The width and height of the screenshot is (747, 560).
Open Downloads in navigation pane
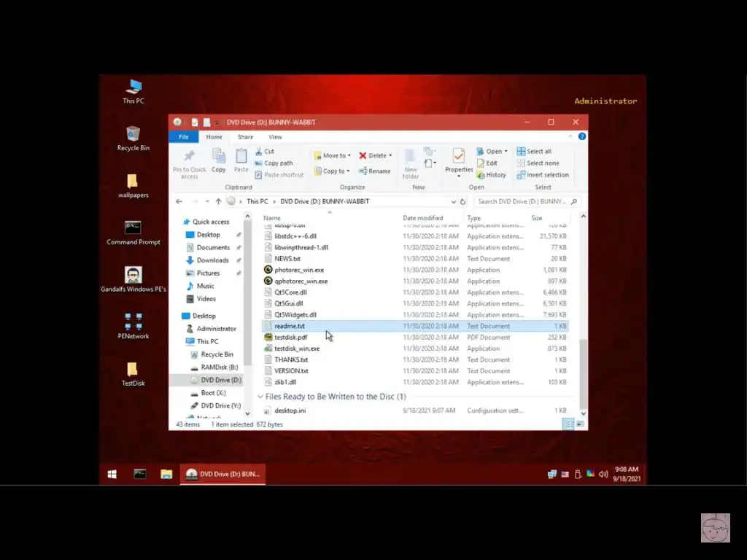tap(207, 260)
